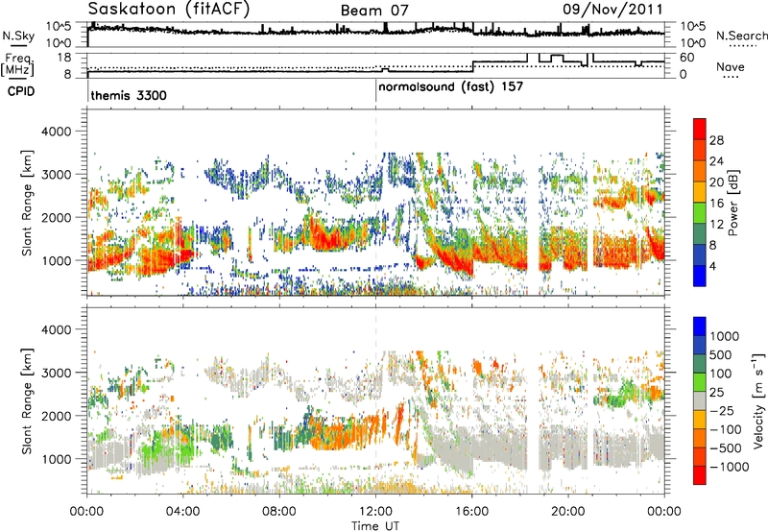This screenshot has height=532, width=768.
Task: Pick the blue top segment of Velocity color bar
Action: (x=700, y=326)
